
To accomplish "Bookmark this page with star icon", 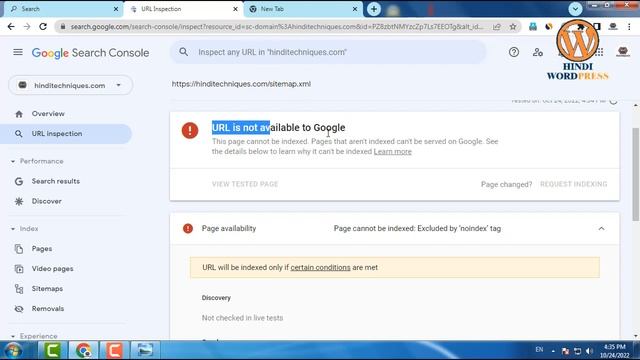I will coord(513,27).
